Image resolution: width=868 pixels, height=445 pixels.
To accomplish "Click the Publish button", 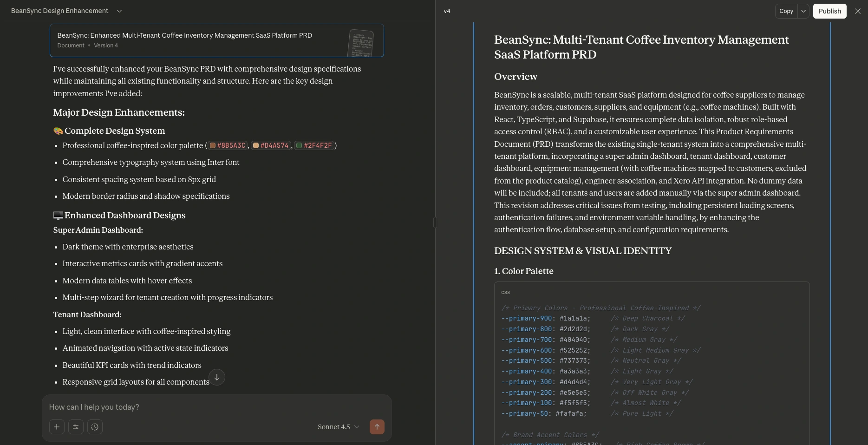I will [829, 11].
